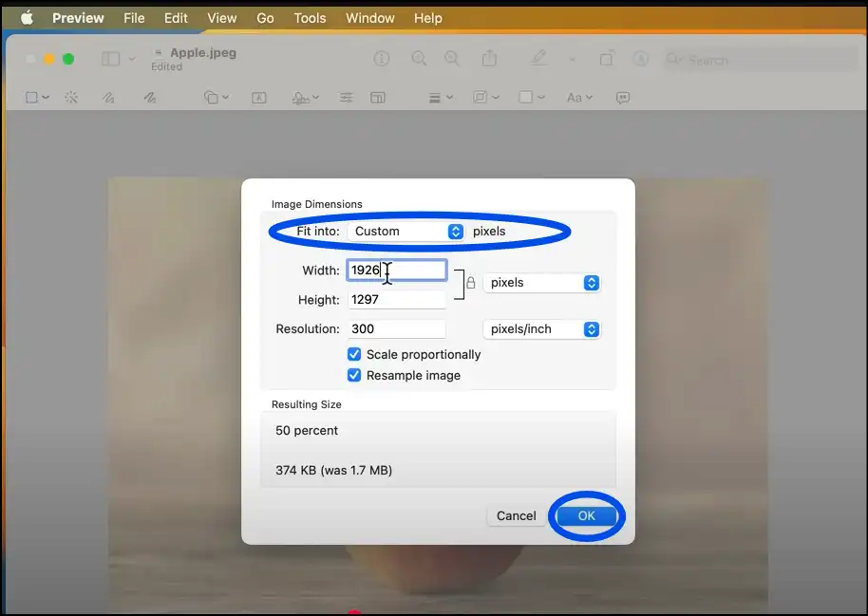Open the Adjust Color tool
868x616 pixels.
(346, 98)
